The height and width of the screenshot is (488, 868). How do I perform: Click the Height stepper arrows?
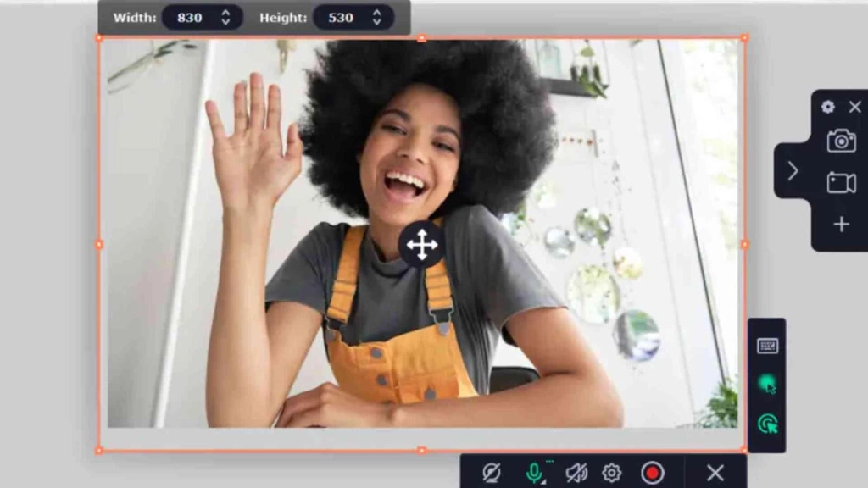[x=376, y=18]
